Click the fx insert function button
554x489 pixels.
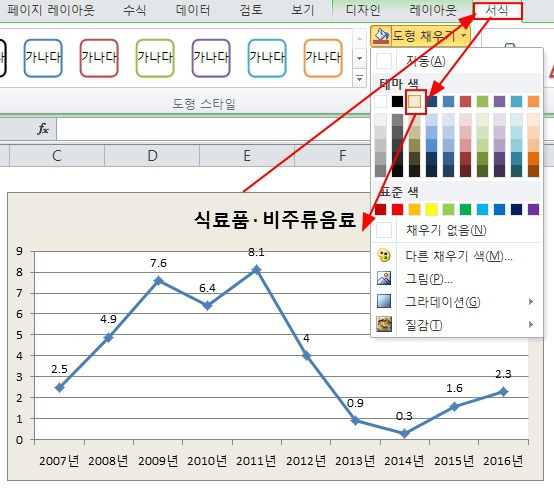pos(42,129)
